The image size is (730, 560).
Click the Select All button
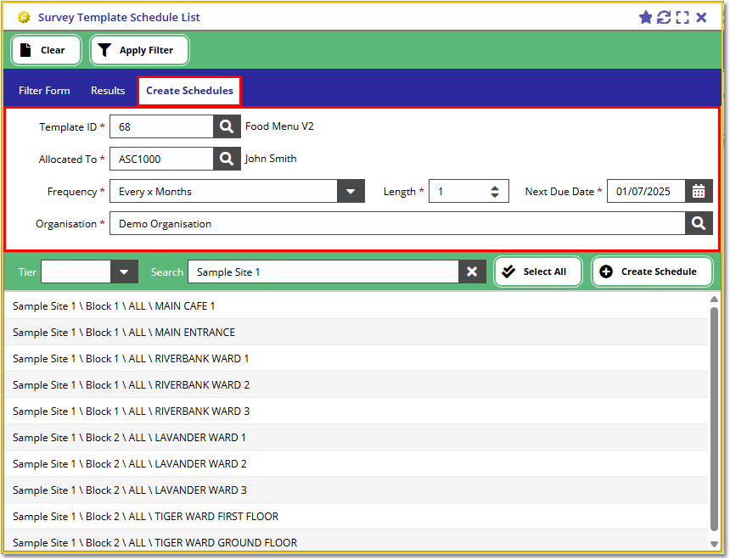537,272
